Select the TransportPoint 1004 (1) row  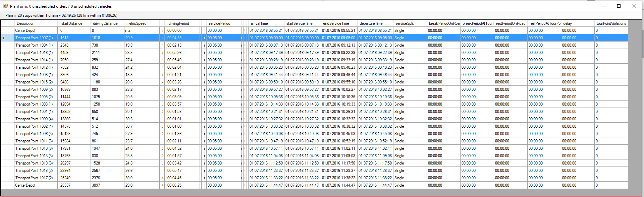[34, 45]
